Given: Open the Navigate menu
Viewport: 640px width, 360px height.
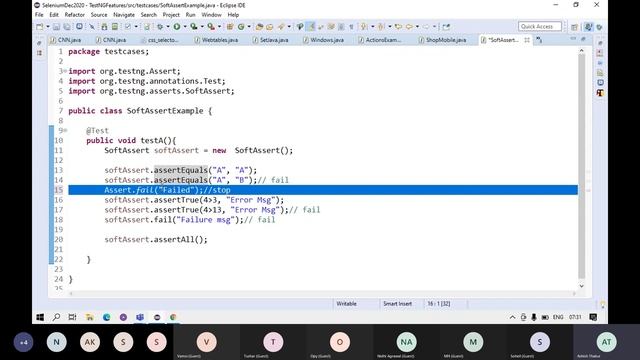Looking at the screenshot, I should click(x=124, y=15).
